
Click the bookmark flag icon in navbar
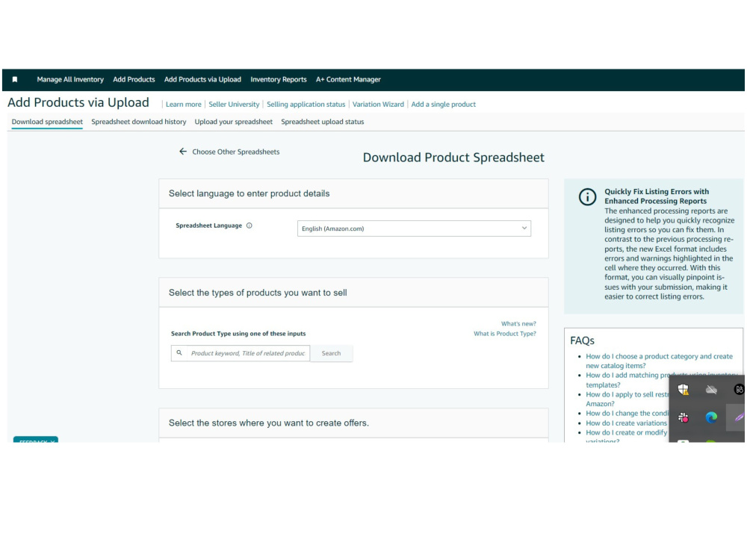coord(15,80)
